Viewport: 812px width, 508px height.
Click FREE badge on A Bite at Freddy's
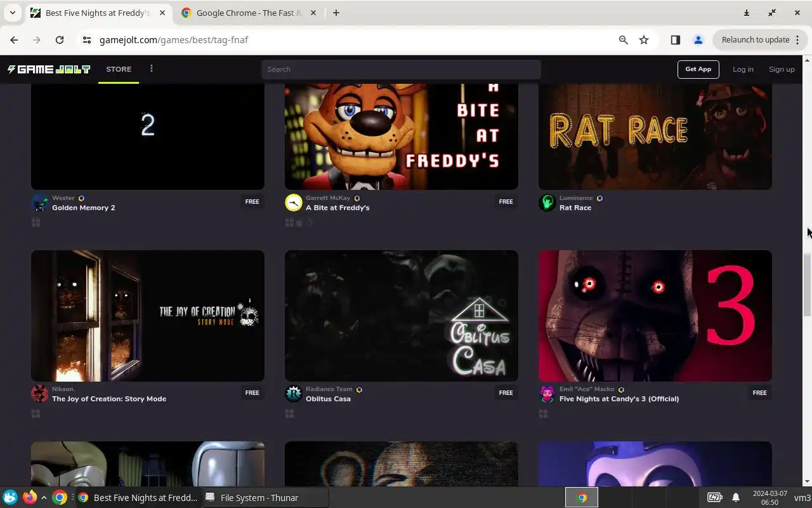[x=506, y=202]
